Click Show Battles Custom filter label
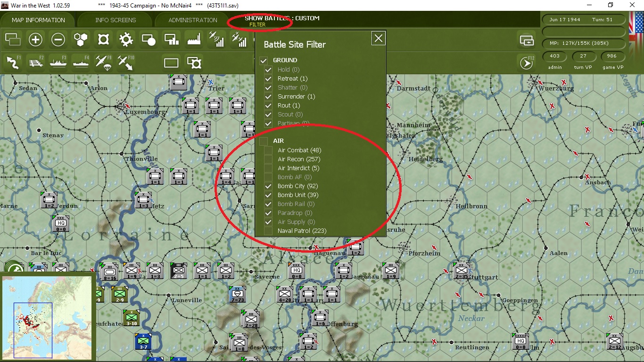Image resolution: width=644 pixels, height=362 pixels. (x=282, y=18)
